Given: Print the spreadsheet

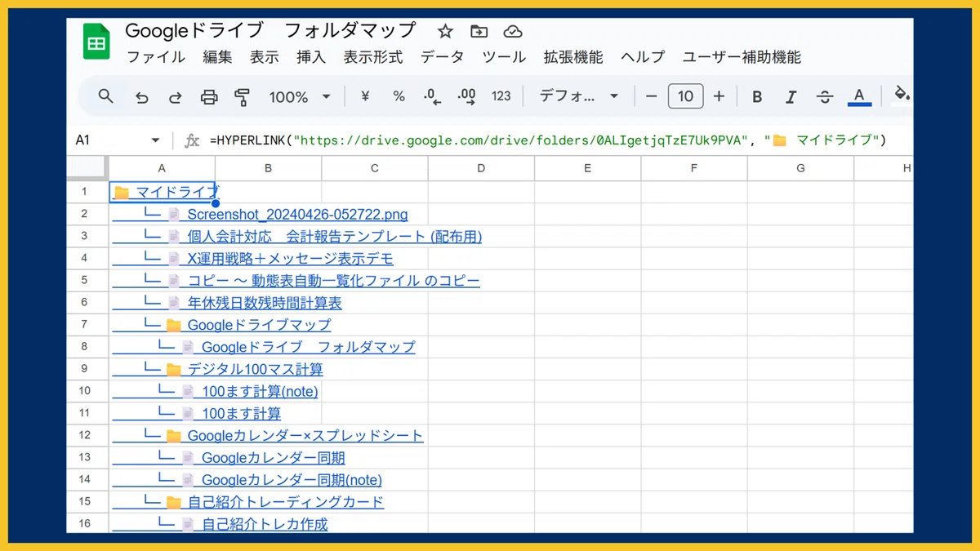Looking at the screenshot, I should click(x=209, y=97).
